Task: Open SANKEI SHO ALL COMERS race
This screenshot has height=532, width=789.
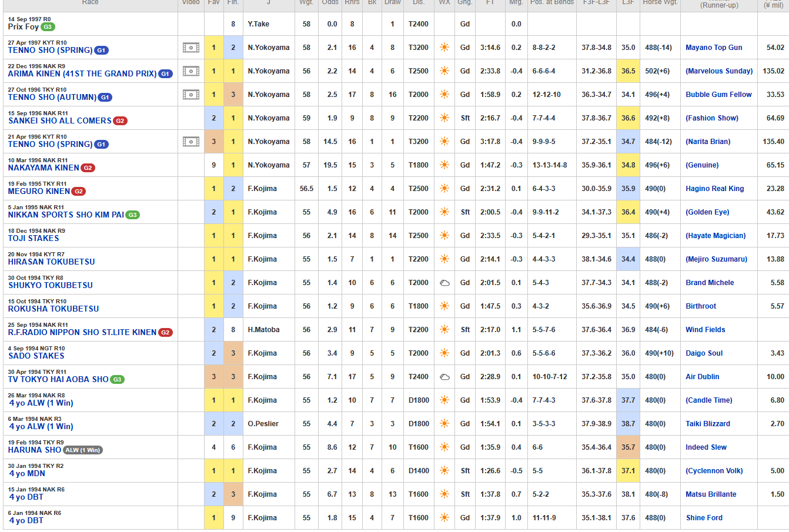Action: [60, 121]
